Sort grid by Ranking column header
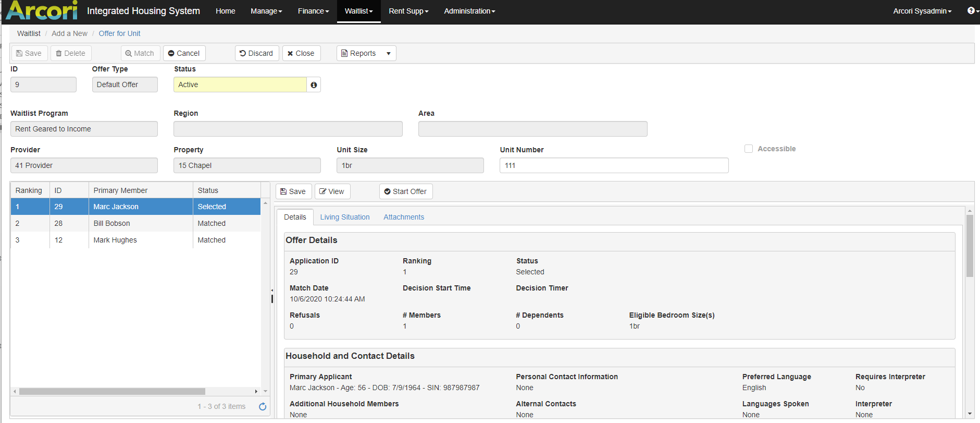 coord(30,190)
